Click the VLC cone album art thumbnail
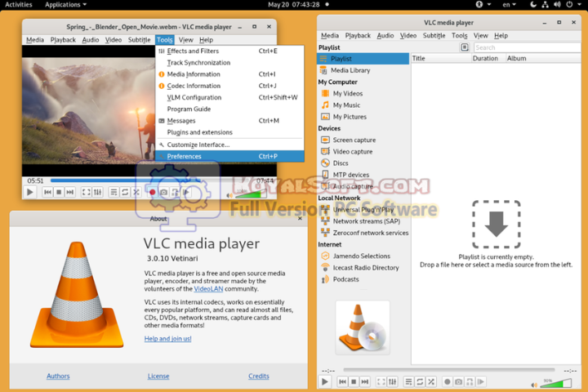 tap(363, 327)
